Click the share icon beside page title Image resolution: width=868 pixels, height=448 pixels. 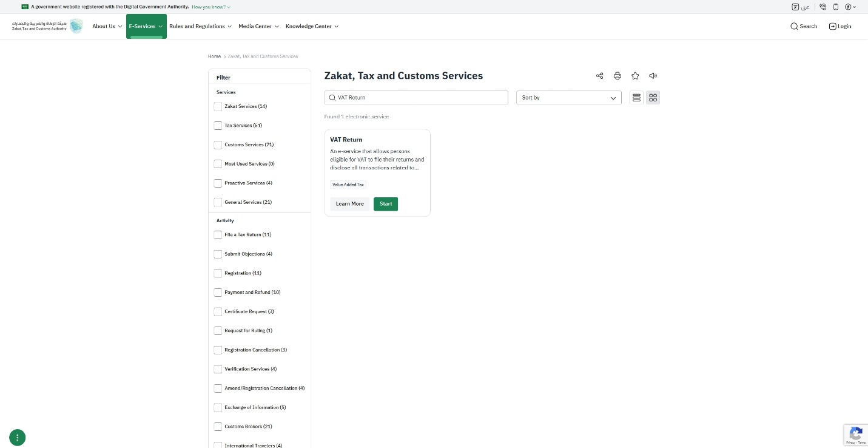tap(599, 76)
